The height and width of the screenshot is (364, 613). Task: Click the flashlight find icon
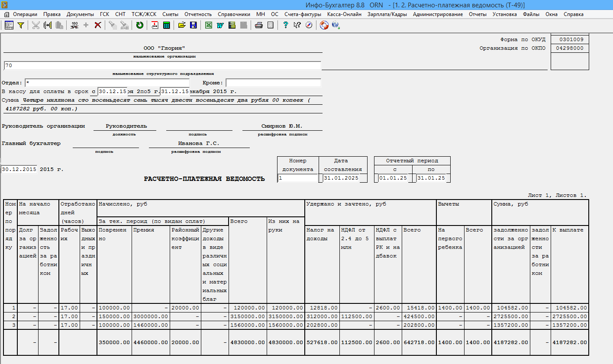(x=113, y=25)
